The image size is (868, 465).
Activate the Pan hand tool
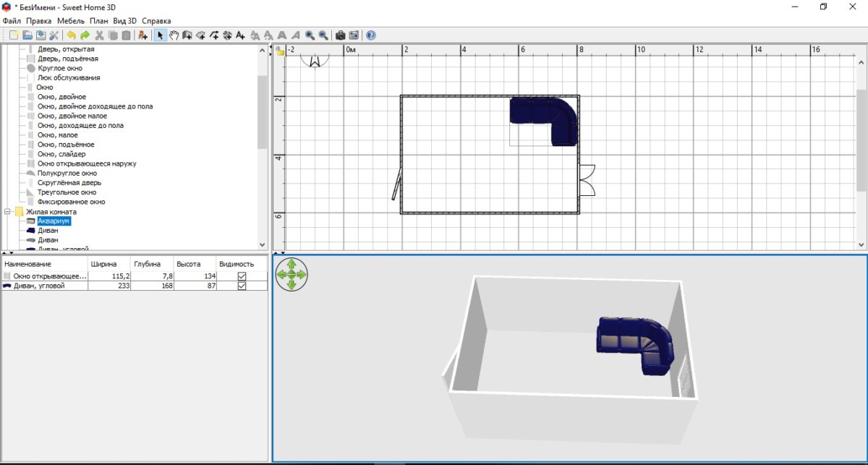tap(174, 35)
